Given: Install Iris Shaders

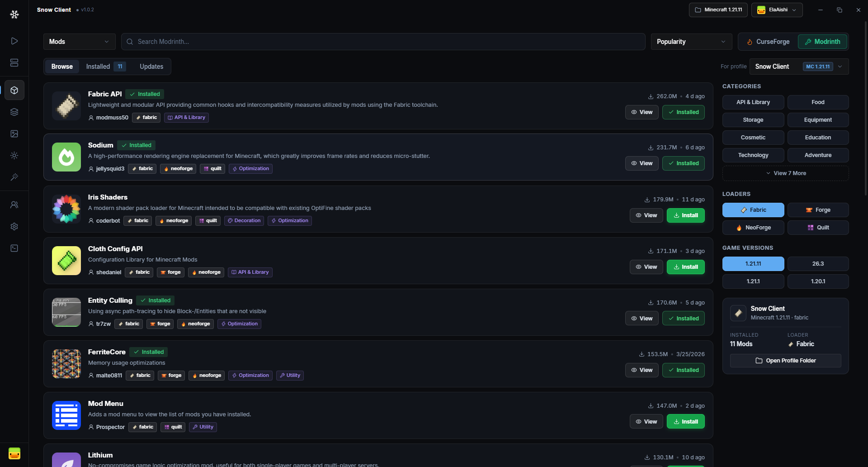Looking at the screenshot, I should tap(686, 215).
